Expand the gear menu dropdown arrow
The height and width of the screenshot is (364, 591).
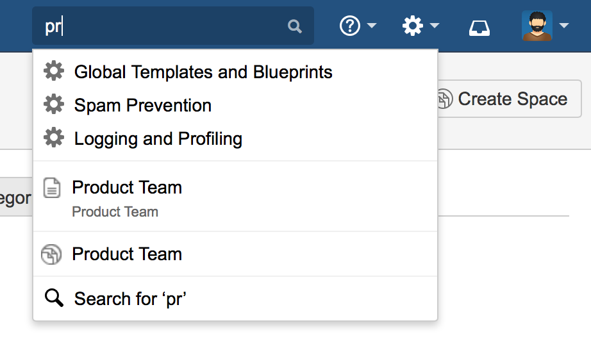click(x=435, y=26)
